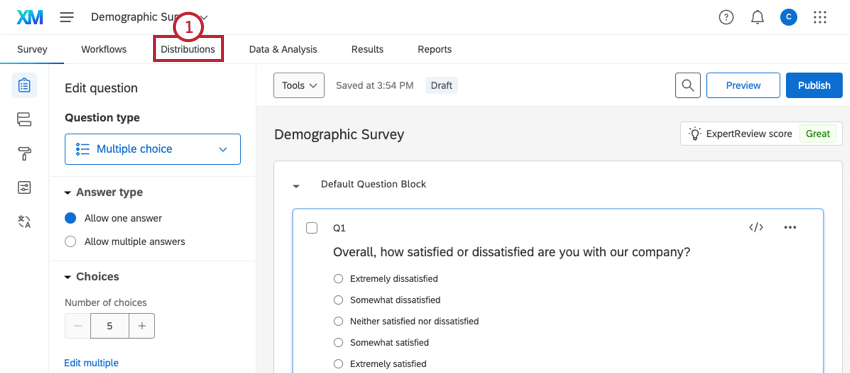The width and height of the screenshot is (850, 373).
Task: Open the survey options sliders icon
Action: [24, 188]
